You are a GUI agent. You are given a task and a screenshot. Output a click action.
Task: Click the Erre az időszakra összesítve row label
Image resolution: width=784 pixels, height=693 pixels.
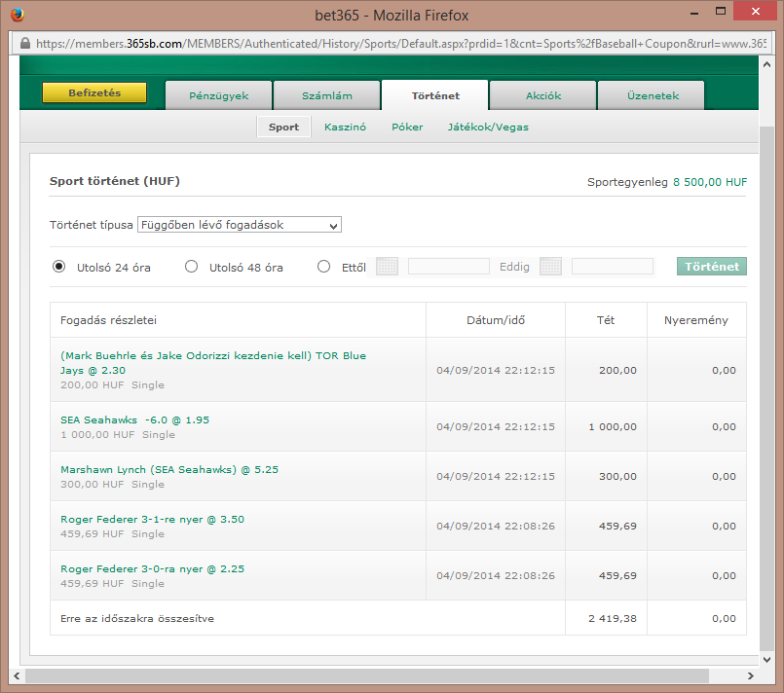[137, 618]
